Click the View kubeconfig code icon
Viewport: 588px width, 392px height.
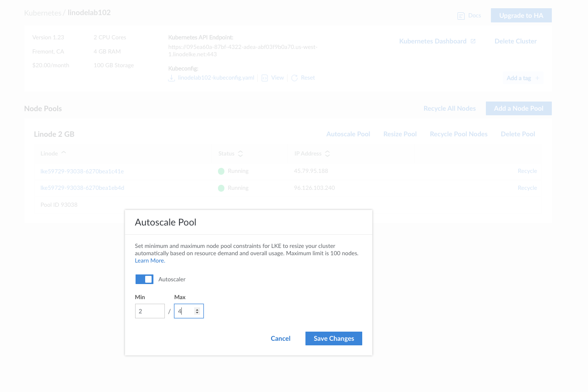point(265,78)
